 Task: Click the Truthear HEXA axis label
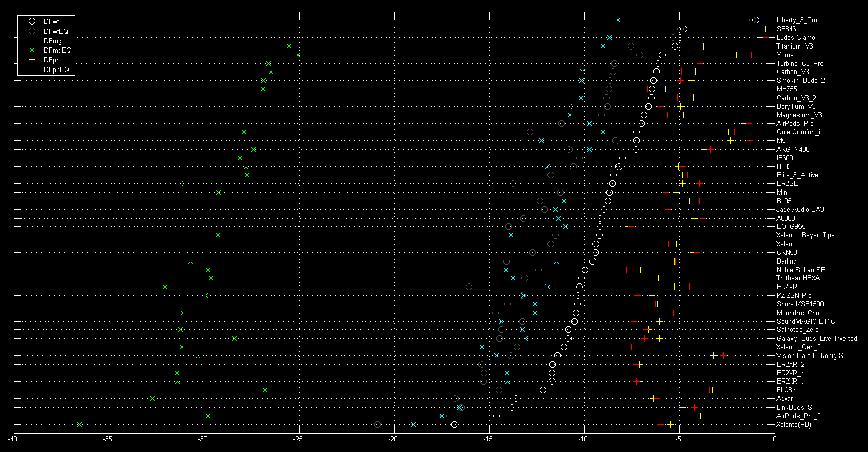click(798, 278)
